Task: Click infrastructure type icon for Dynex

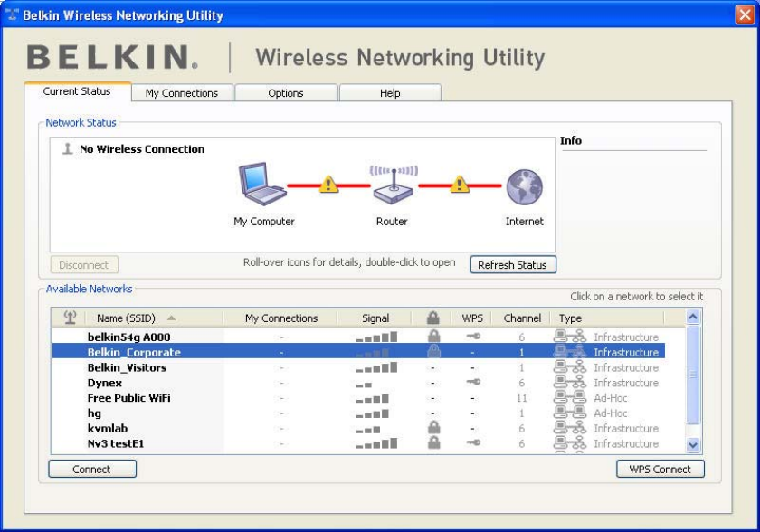Action: pos(570,382)
